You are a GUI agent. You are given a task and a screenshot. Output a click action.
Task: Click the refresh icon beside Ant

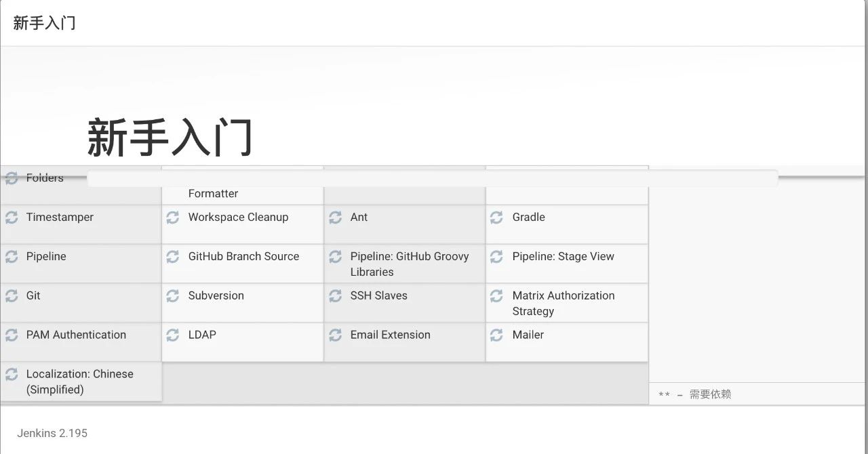(335, 218)
